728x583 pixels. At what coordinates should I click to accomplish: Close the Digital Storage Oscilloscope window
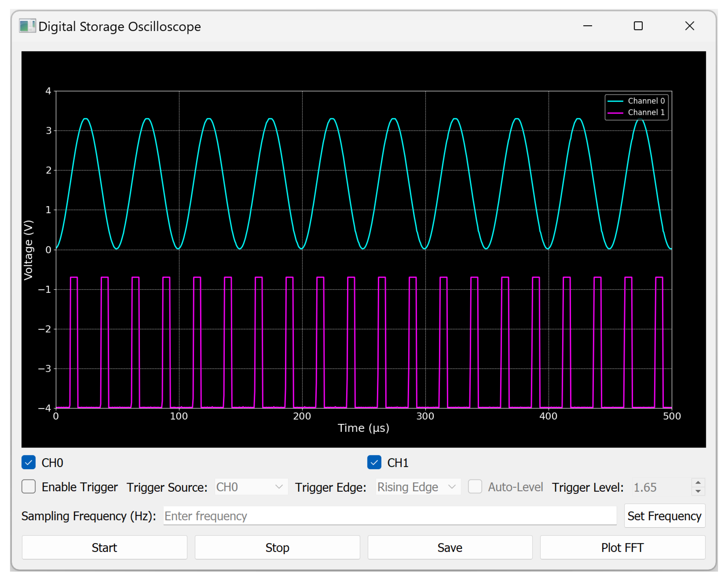[689, 26]
